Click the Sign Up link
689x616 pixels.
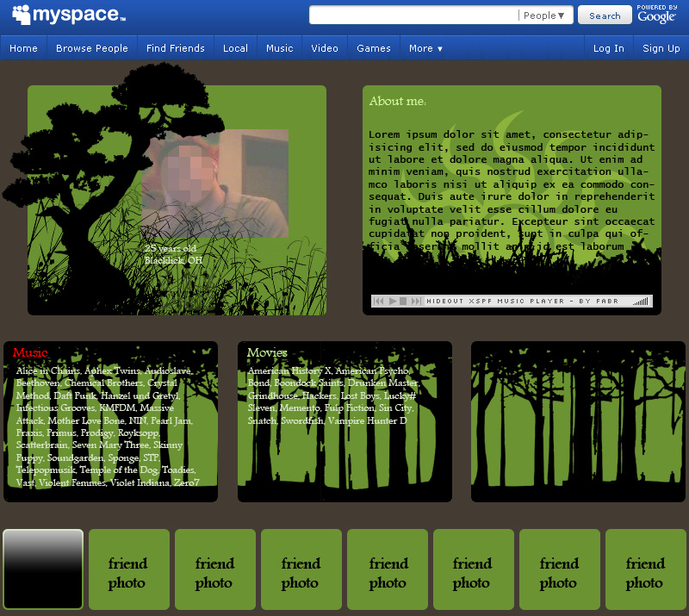pos(661,48)
